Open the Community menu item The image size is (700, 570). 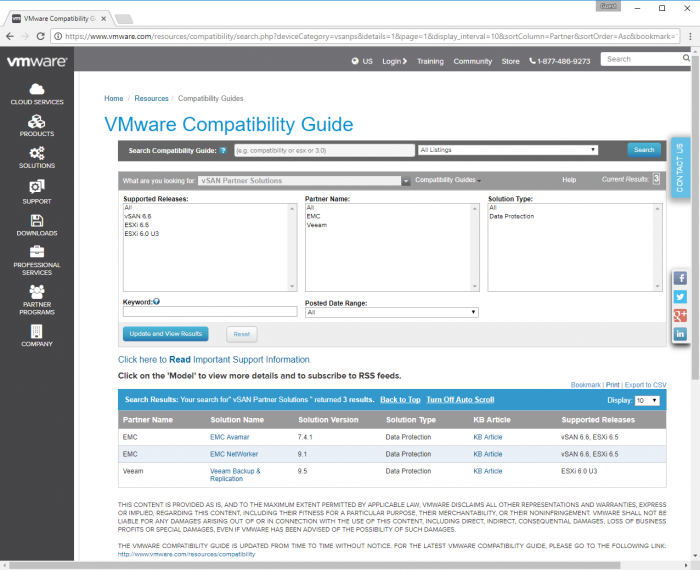pyautogui.click(x=473, y=61)
